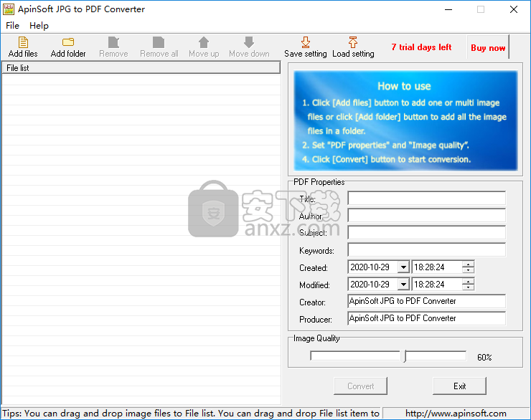The width and height of the screenshot is (531, 420).
Task: Click the Exit button
Action: pyautogui.click(x=459, y=386)
